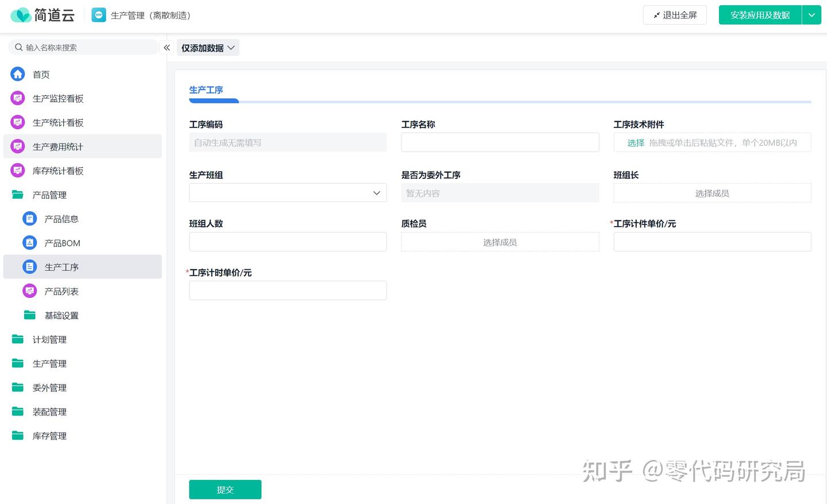
Task: Open the 生产监控看板 dashboard icon
Action: pyautogui.click(x=18, y=98)
